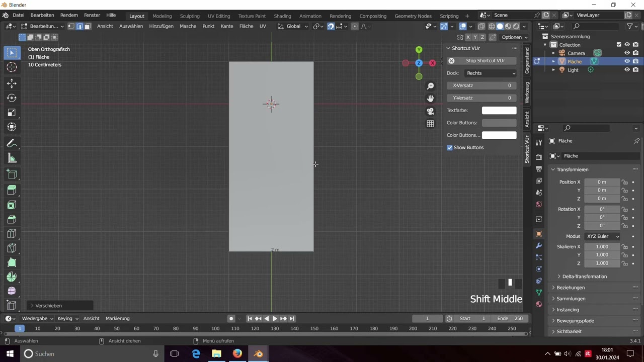The image size is (644, 362).
Task: Click the viewport zoom magnifier icon
Action: 430,86
